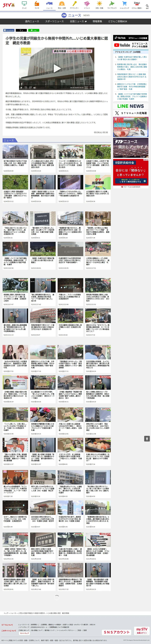Open the サイトマップ footer button
Screen dimensions: 151x644
[24, 633]
